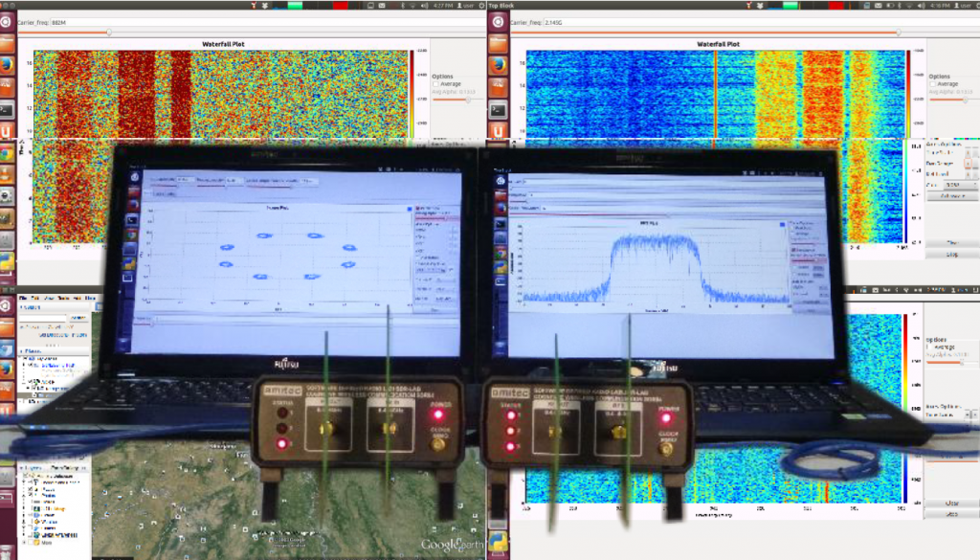Image resolution: width=980 pixels, height=560 pixels.
Task: Open Terminal from the top-right window launcher
Action: pos(498,111)
